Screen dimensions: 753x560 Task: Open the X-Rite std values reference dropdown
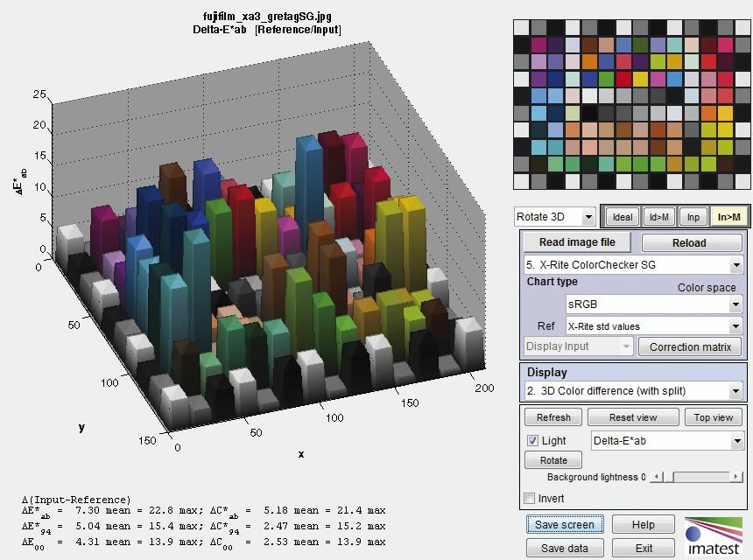click(x=653, y=326)
